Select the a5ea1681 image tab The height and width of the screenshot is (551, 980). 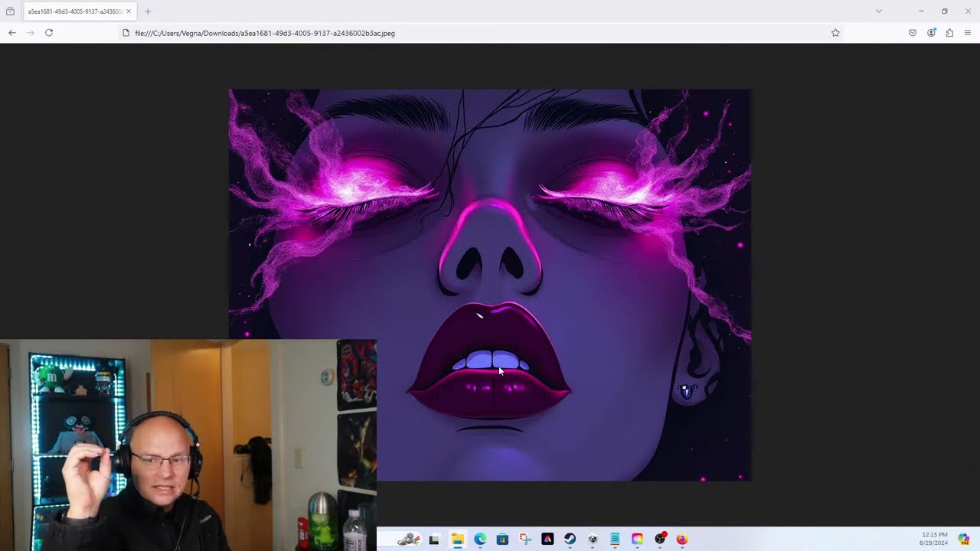click(74, 11)
